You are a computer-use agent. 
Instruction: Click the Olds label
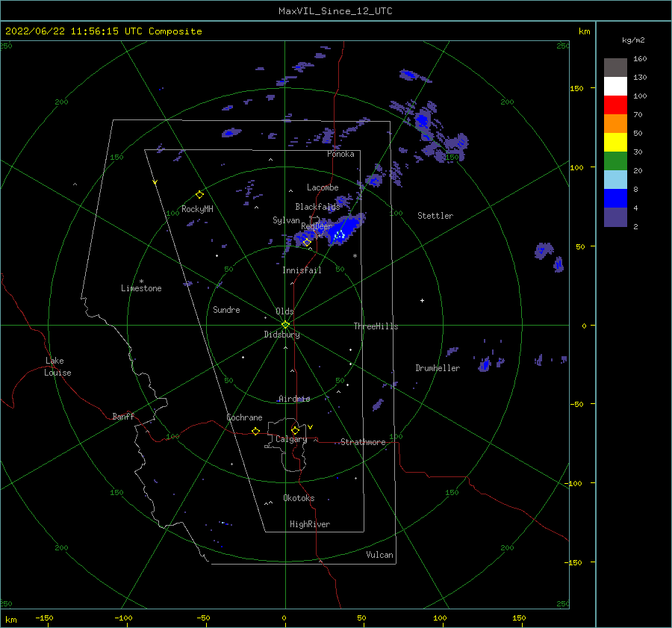pos(284,311)
